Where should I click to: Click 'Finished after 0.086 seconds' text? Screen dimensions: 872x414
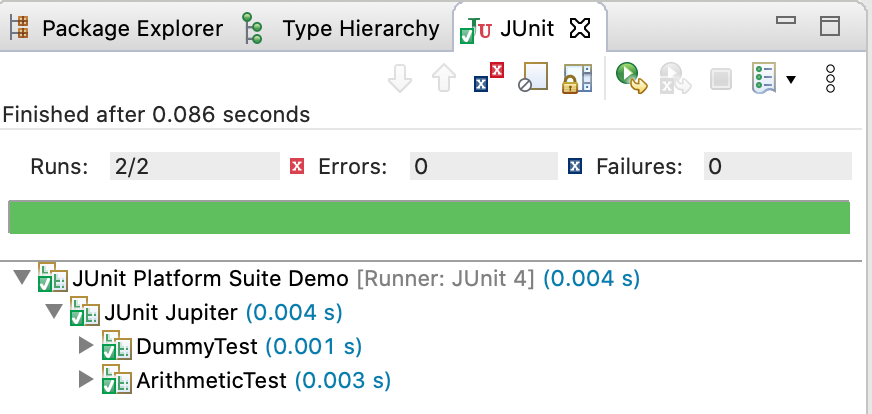click(156, 115)
